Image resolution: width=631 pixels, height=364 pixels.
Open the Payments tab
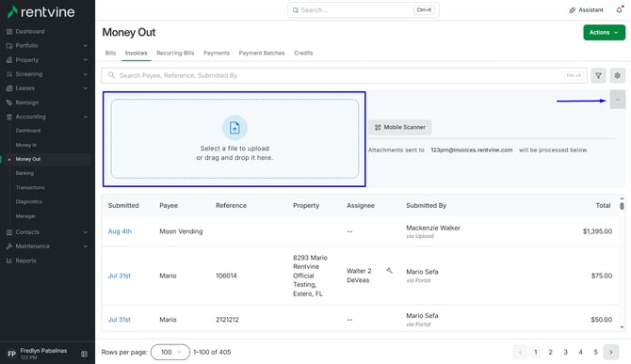pyautogui.click(x=217, y=53)
